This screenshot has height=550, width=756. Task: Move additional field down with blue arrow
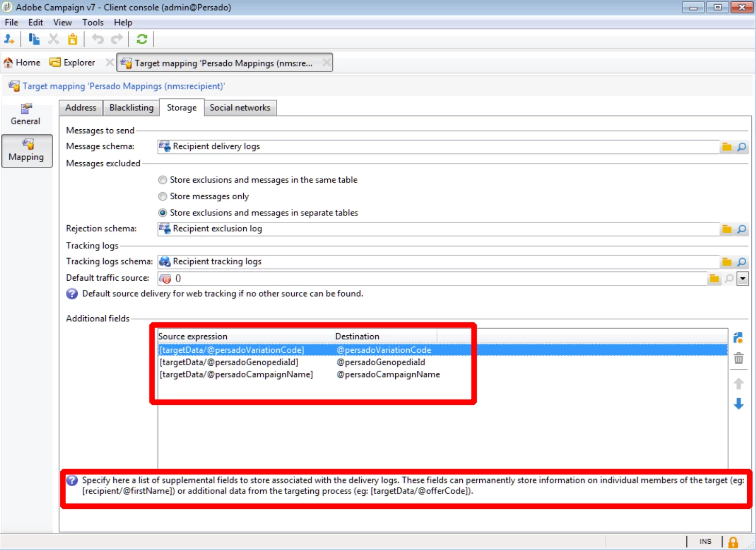(738, 404)
